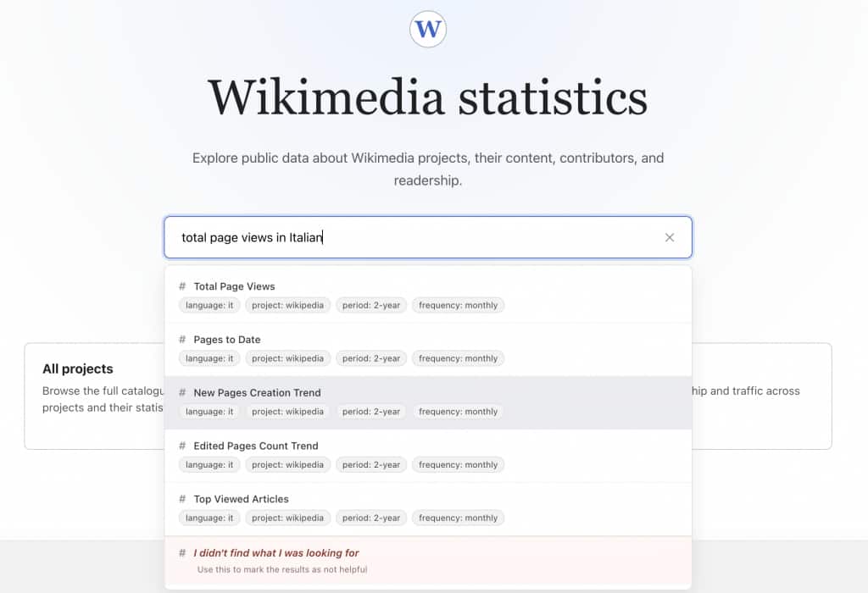Screen dimensions: 868x593
Task: Click hash icon beside New Pages Creation Trend
Action: point(182,392)
